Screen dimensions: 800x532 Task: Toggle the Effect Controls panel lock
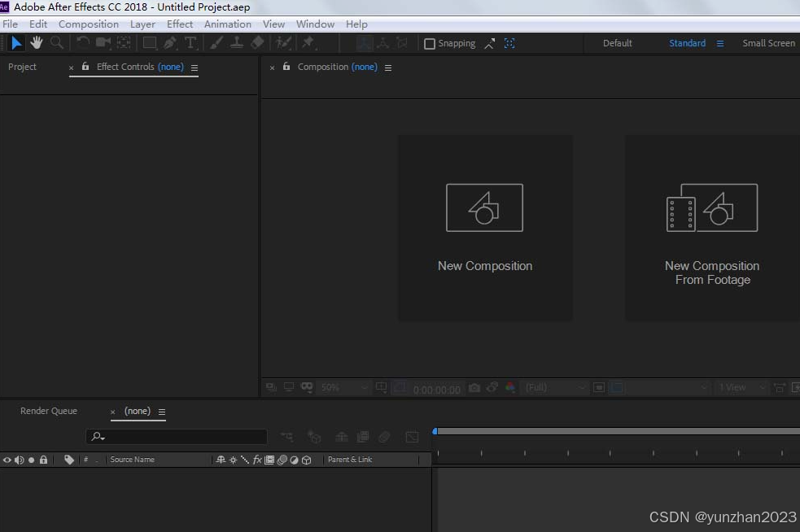click(85, 67)
